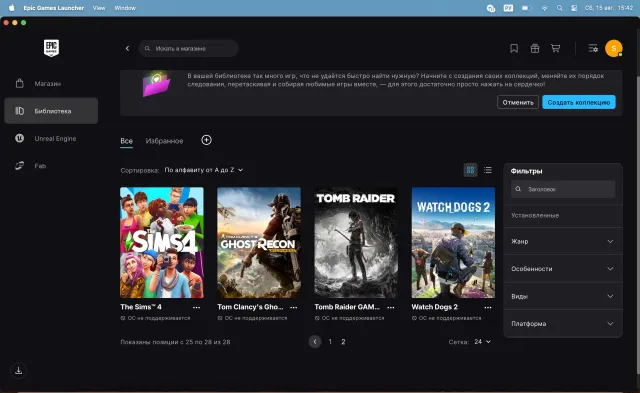Click the Apple menu icon
The width and height of the screenshot is (640, 393).
click(x=11, y=8)
